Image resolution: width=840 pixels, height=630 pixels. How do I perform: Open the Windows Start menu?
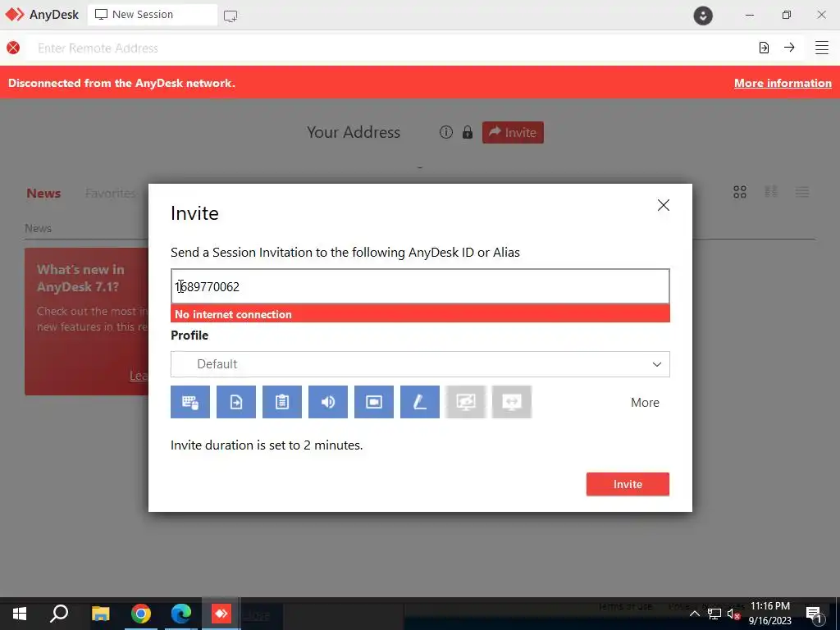[20, 614]
